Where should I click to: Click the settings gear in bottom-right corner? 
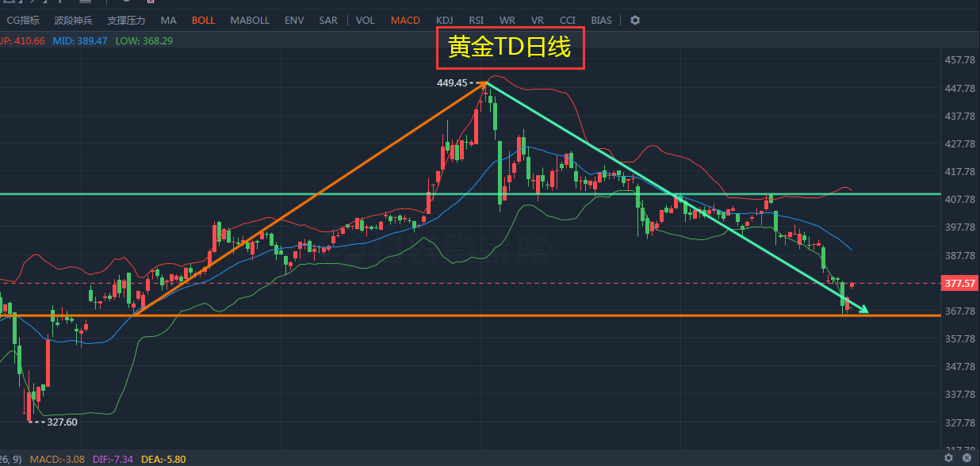948,457
